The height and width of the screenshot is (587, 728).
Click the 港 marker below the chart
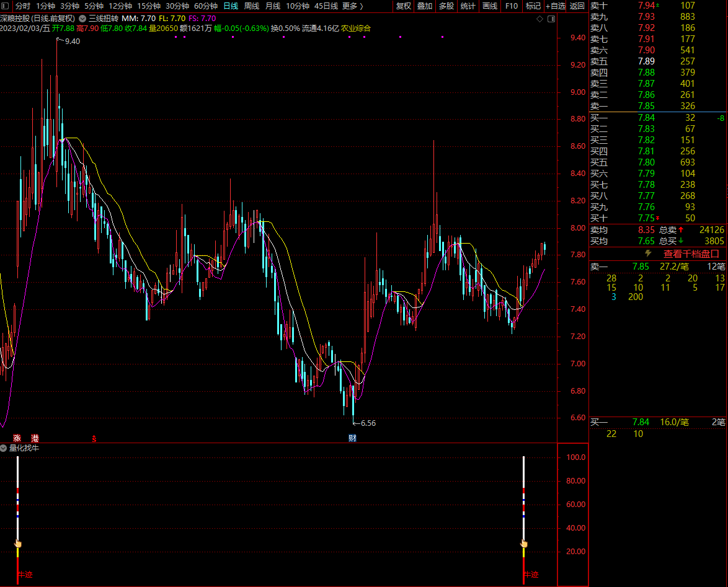coord(35,438)
